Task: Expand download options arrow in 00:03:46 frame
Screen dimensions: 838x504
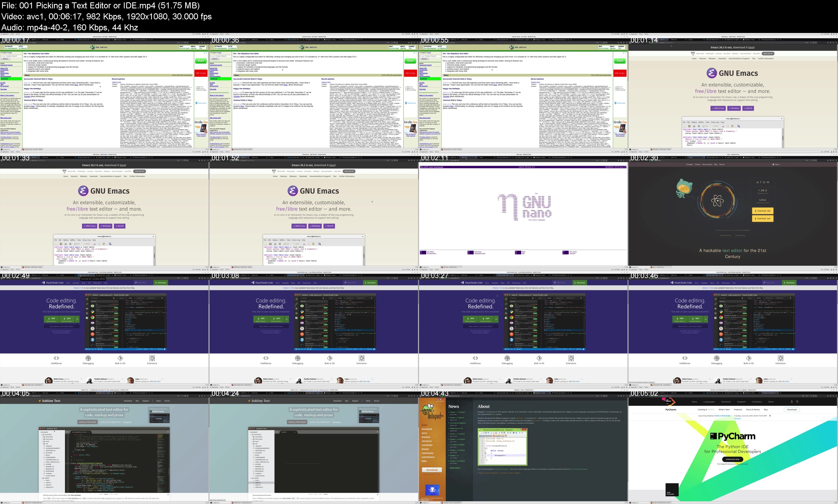Action: (x=706, y=319)
